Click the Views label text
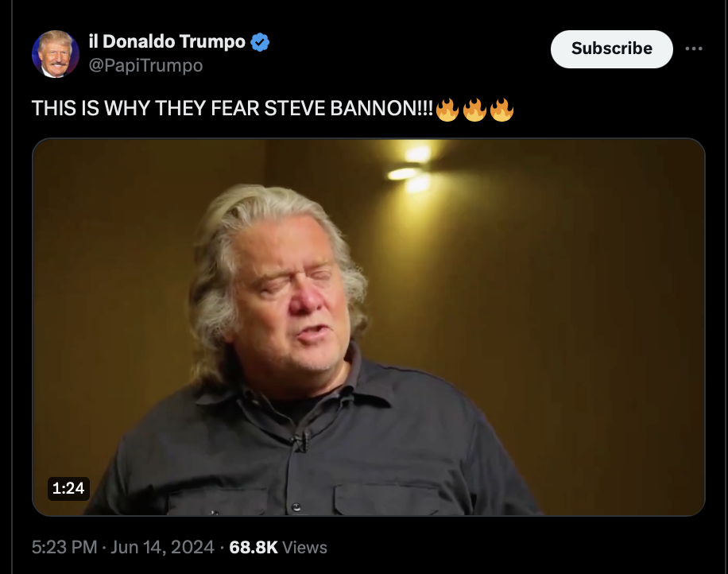The width and height of the screenshot is (728, 574). pos(304,548)
